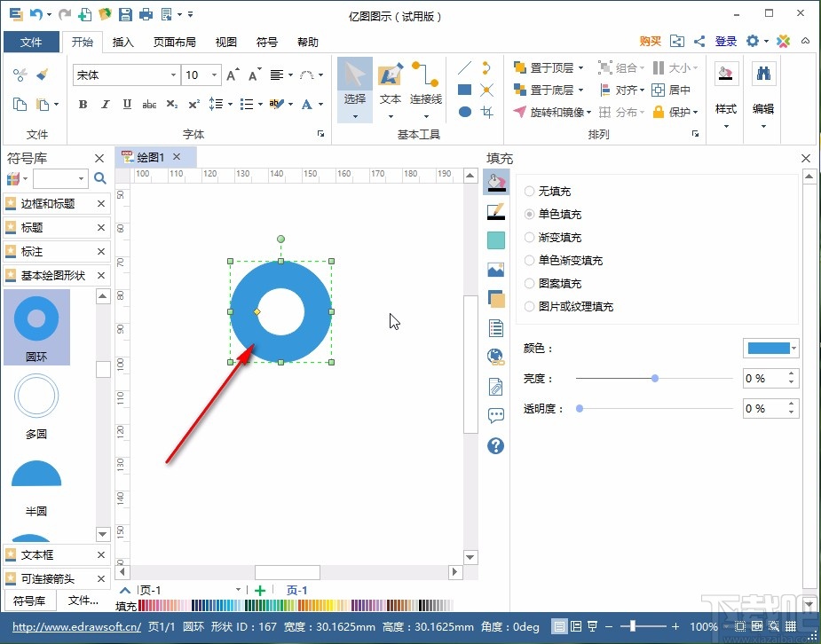Apply subscript formatting
Image resolution: width=821 pixels, height=644 pixels.
171,104
